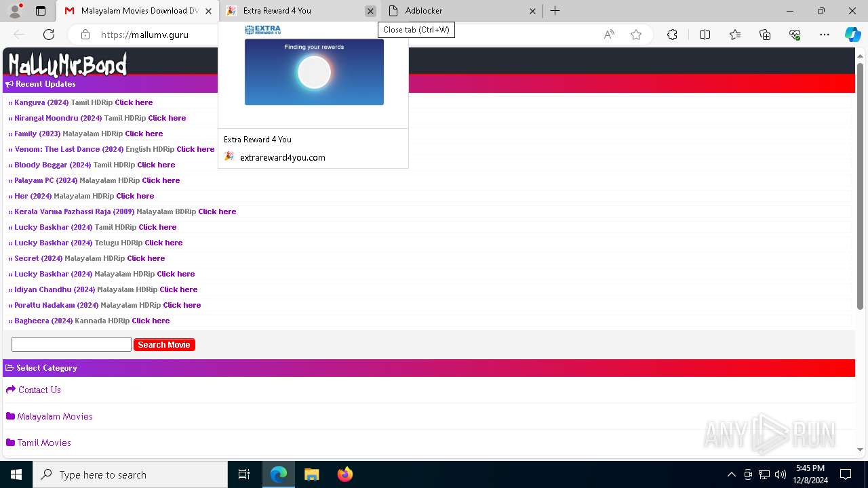This screenshot has height=488, width=868.
Task: Click the Search Movie button
Action: point(164,345)
